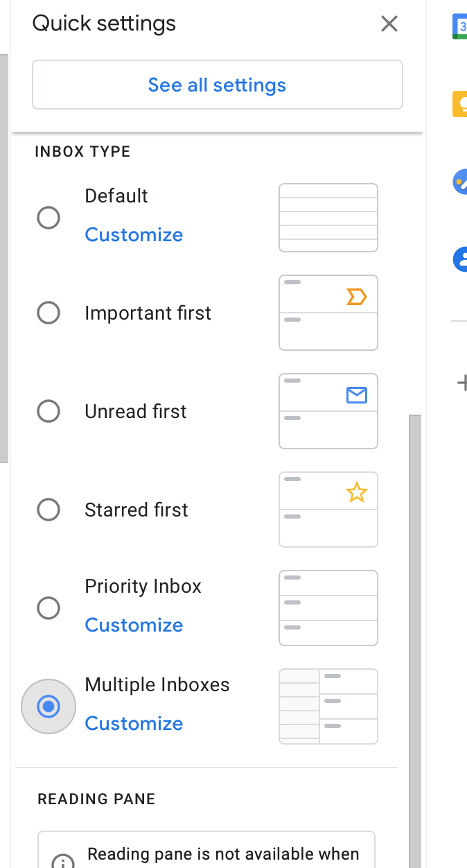Select the Default inbox type radio
Viewport: 467px width, 868px height.
(x=49, y=218)
